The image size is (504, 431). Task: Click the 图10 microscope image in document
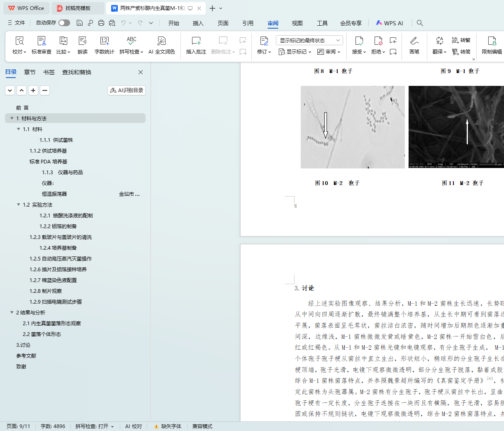pos(353,127)
